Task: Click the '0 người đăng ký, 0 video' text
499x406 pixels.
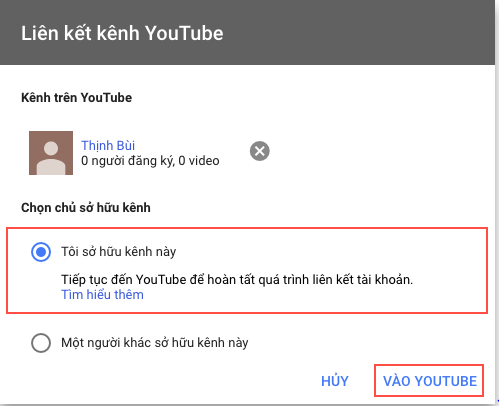Action: click(150, 161)
